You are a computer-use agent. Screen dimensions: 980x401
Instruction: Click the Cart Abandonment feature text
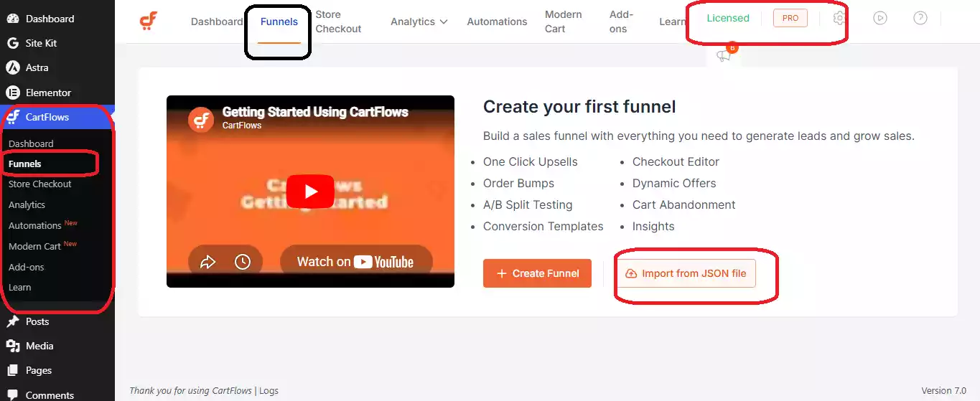click(x=683, y=204)
